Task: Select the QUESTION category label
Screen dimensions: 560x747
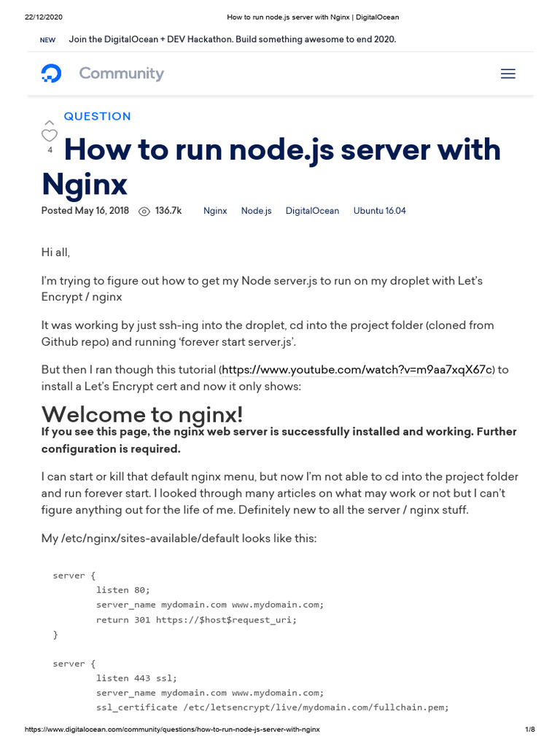Action: click(x=97, y=116)
